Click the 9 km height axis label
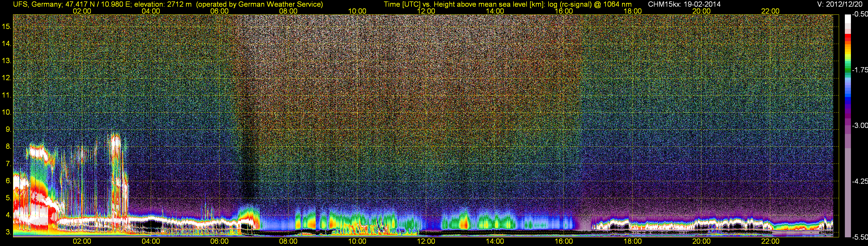 tap(8, 129)
